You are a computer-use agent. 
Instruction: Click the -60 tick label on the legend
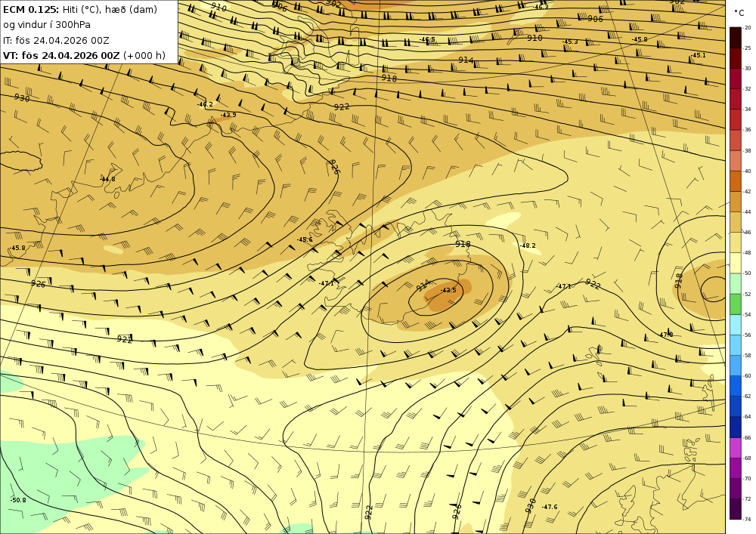point(747,375)
